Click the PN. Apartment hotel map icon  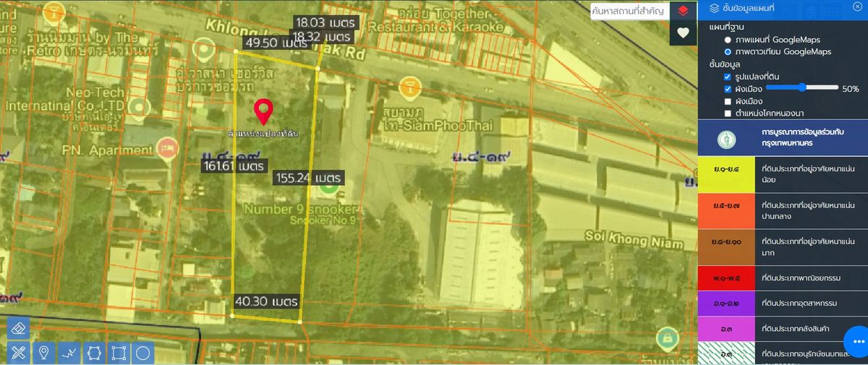coord(168,147)
